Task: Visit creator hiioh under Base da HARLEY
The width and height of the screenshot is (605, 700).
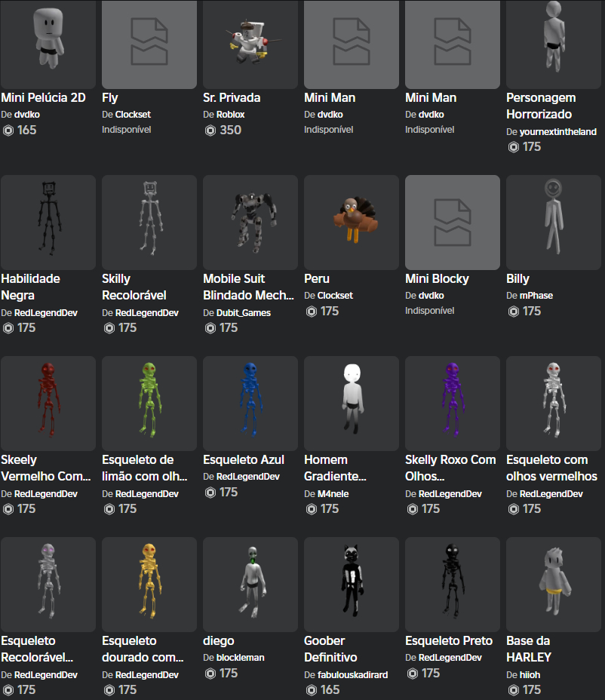Action: coord(530,675)
